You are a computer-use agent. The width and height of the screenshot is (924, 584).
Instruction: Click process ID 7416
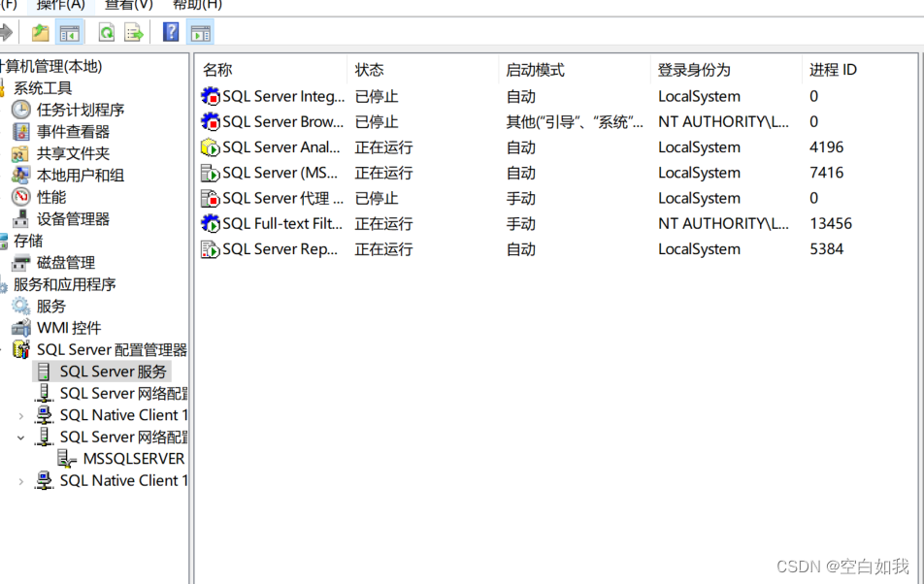click(x=827, y=173)
